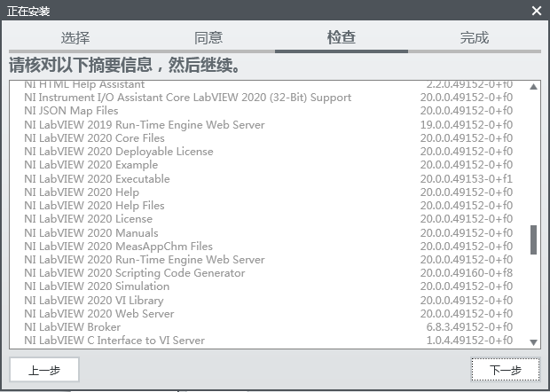Select the 检查 step tab
550x392 pixels.
(342, 38)
